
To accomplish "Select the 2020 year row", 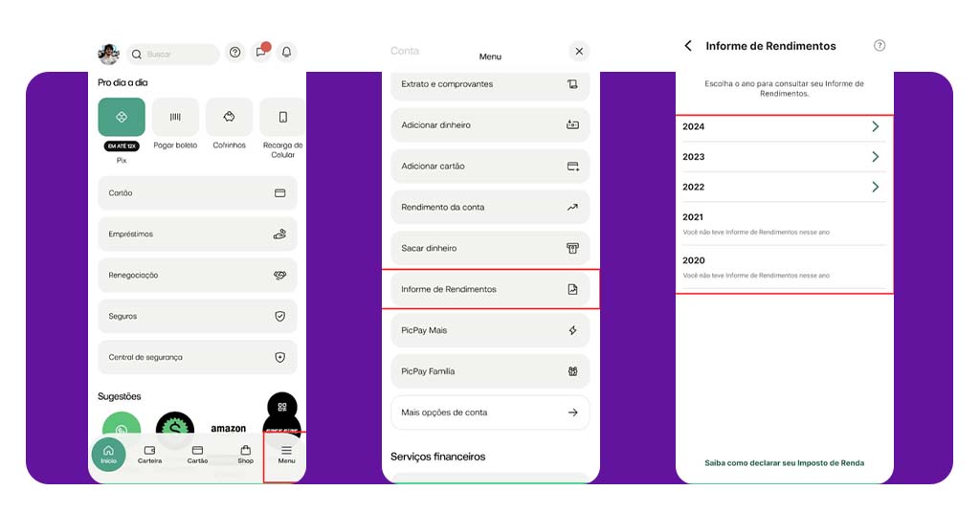I will click(785, 267).
